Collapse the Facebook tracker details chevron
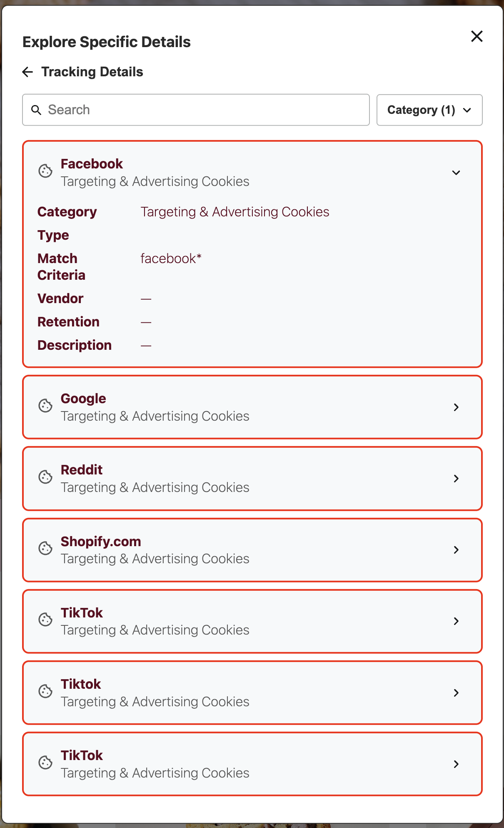 (456, 173)
